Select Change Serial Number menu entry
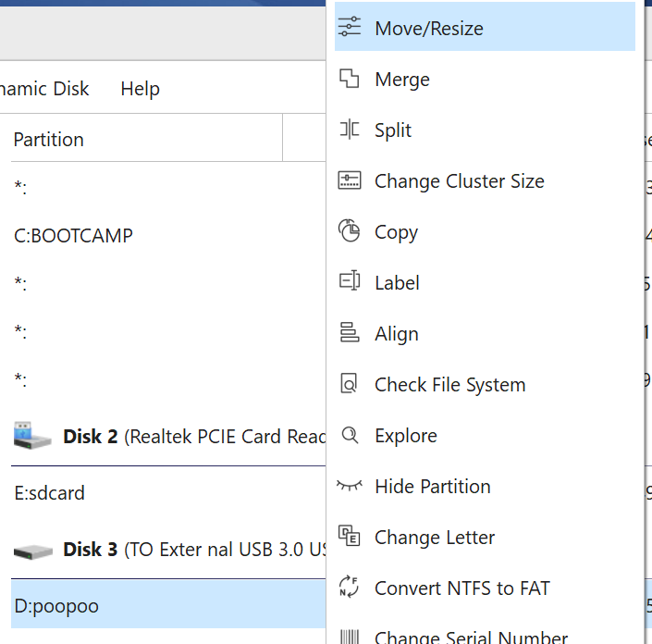The width and height of the screenshot is (652, 644). point(471,637)
